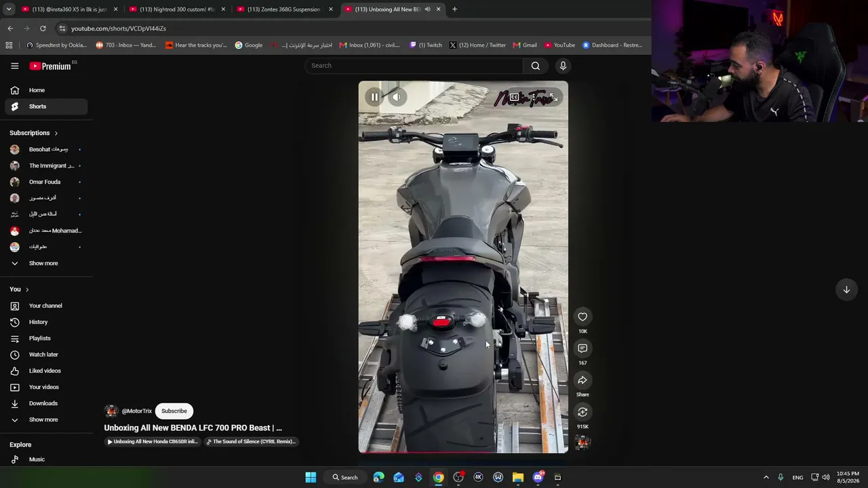868x488 pixels.
Task: Open the comments panel showing 167
Action: [583, 348]
